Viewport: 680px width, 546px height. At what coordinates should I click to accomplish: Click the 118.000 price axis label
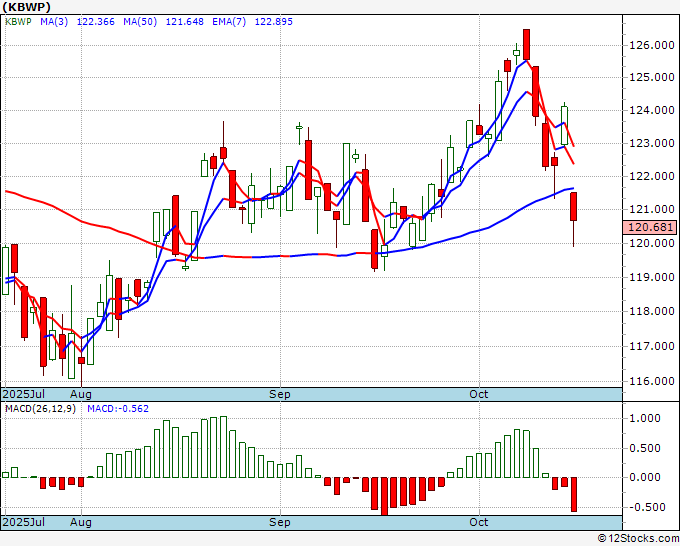(x=651, y=311)
